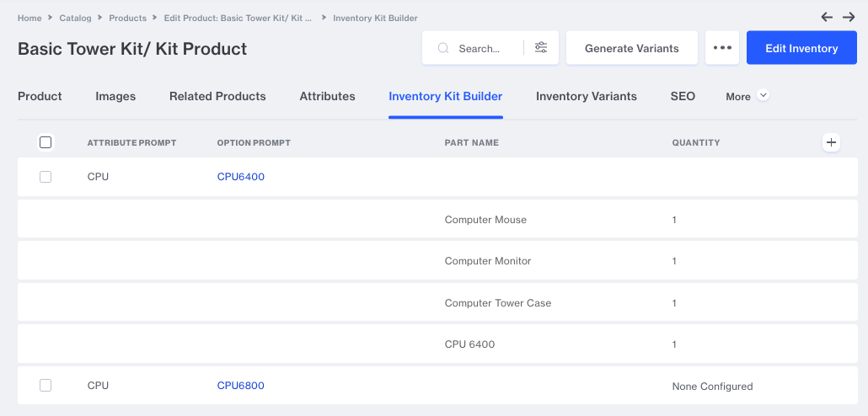The height and width of the screenshot is (416, 868).
Task: Expand the More tabs dropdown
Action: (x=747, y=96)
